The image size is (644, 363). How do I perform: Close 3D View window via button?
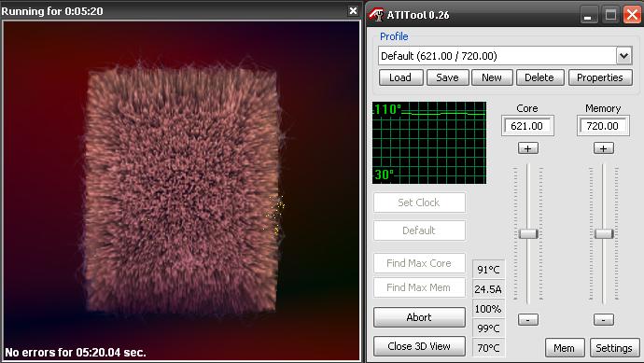(419, 346)
